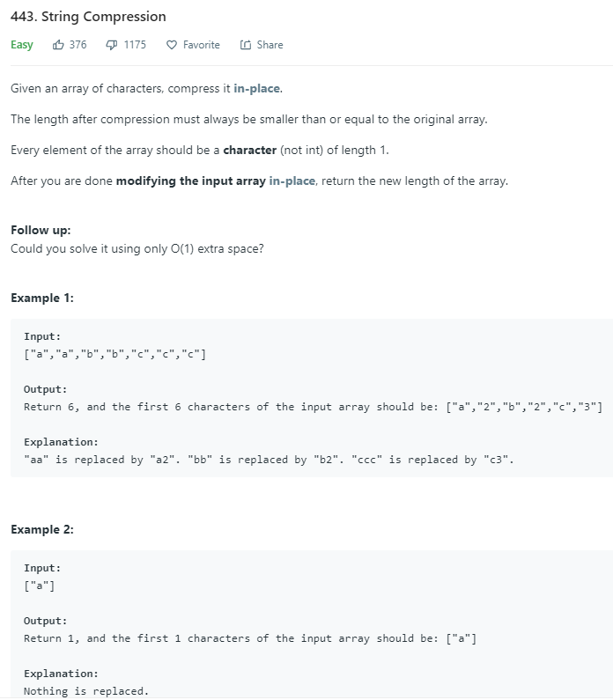This screenshot has height=700, width=613.
Task: Click the Share arrow icon
Action: point(246,45)
